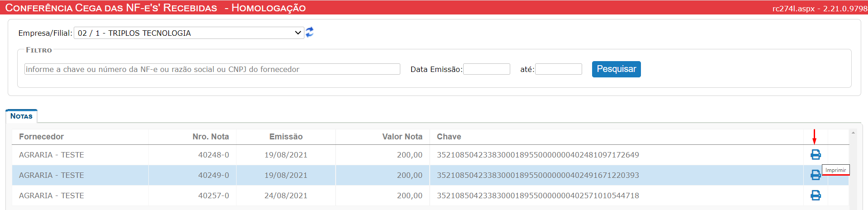
Task: Click the até end date field
Action: [x=559, y=69]
